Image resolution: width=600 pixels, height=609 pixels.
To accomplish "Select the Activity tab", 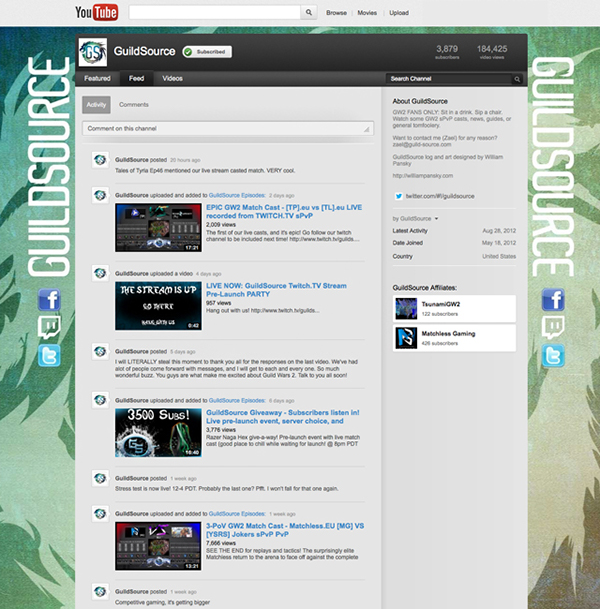I will click(x=96, y=105).
